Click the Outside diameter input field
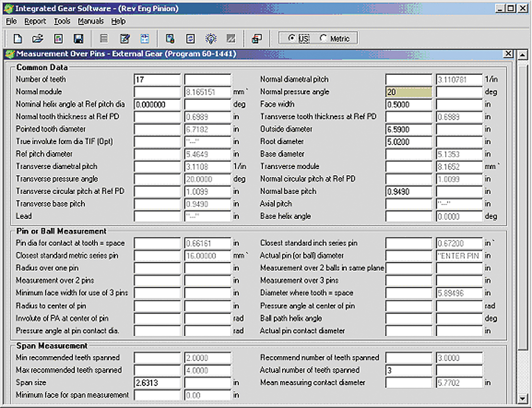This screenshot has width=532, height=408. pos(409,129)
